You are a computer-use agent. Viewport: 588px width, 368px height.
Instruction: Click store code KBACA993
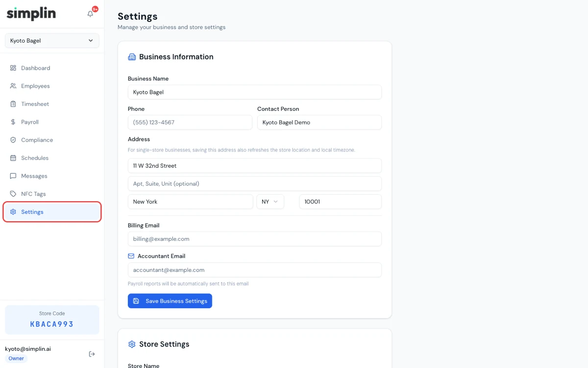point(52,324)
